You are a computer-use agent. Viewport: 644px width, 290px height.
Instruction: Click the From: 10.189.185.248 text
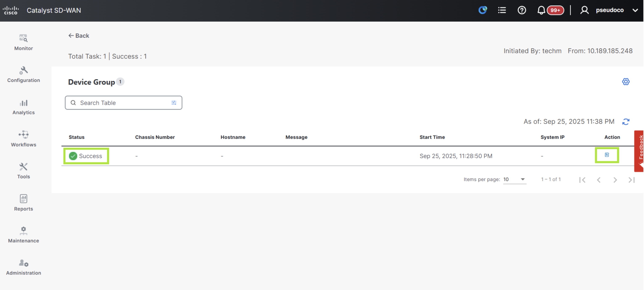coord(600,51)
